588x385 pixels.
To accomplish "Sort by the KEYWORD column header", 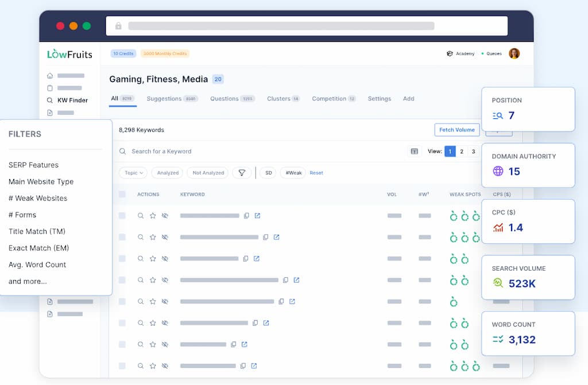I will coord(192,194).
